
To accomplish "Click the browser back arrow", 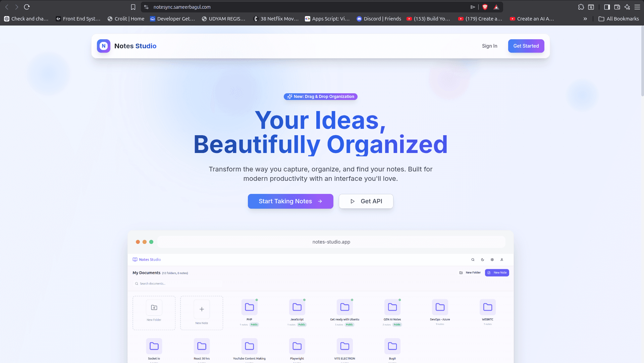I will click(x=7, y=7).
